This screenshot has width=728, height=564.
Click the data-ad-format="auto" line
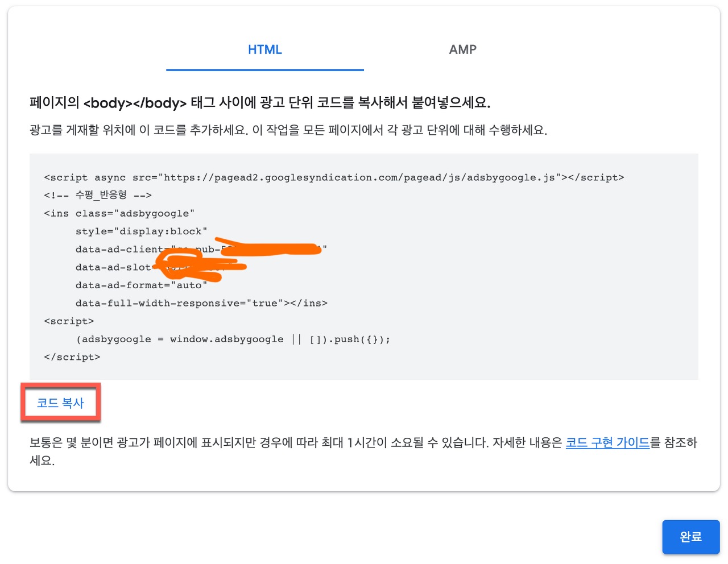click(142, 285)
